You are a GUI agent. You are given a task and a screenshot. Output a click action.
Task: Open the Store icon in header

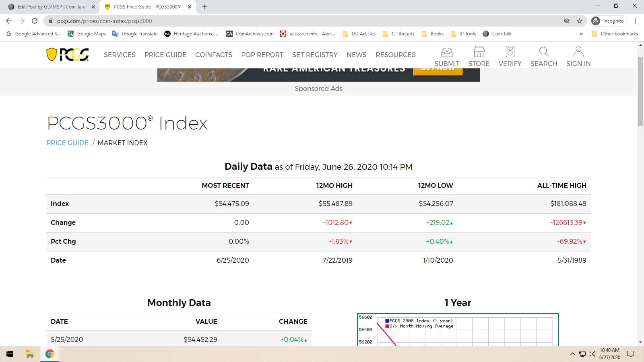pyautogui.click(x=479, y=57)
